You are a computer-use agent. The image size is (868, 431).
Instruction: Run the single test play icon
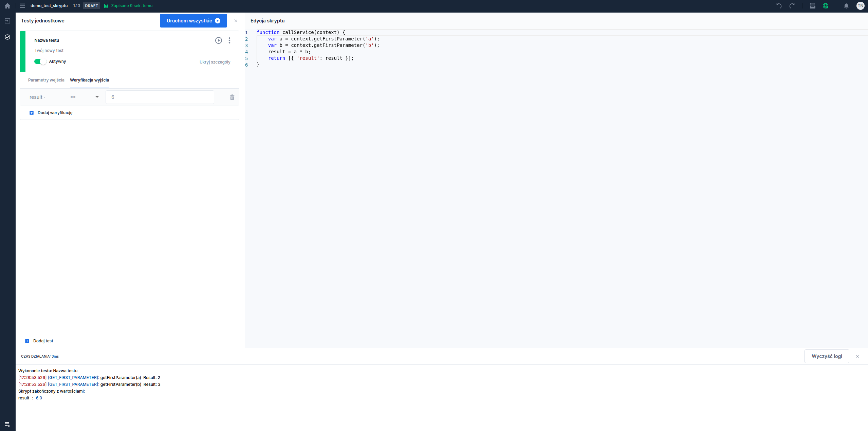point(219,40)
